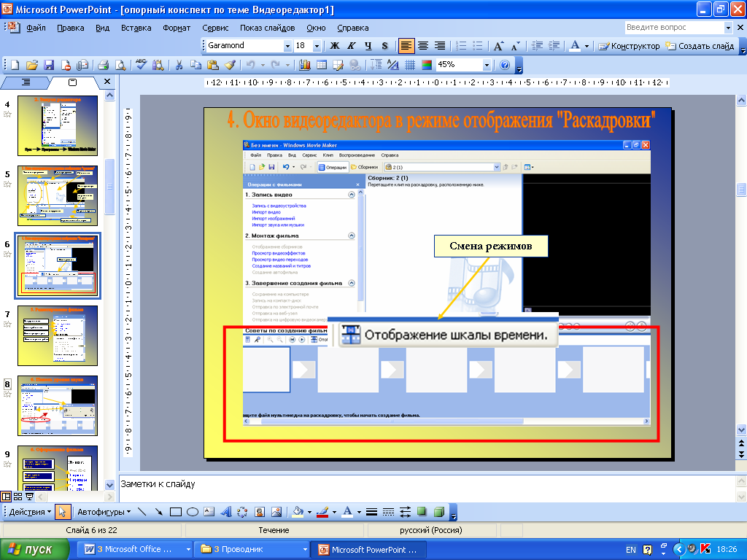Open the Вставка menu
Image resolution: width=747 pixels, height=560 pixels.
click(136, 28)
